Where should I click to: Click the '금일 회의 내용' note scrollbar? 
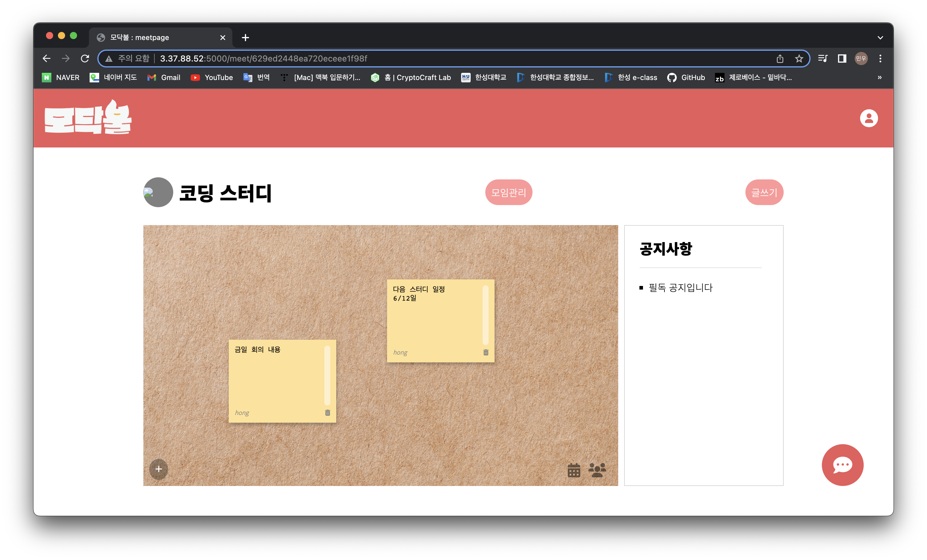tap(327, 375)
